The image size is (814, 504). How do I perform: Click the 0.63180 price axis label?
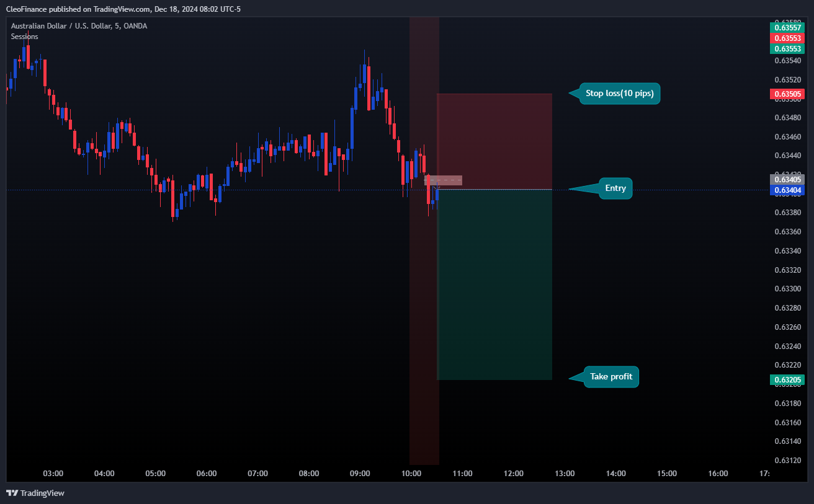pyautogui.click(x=787, y=404)
